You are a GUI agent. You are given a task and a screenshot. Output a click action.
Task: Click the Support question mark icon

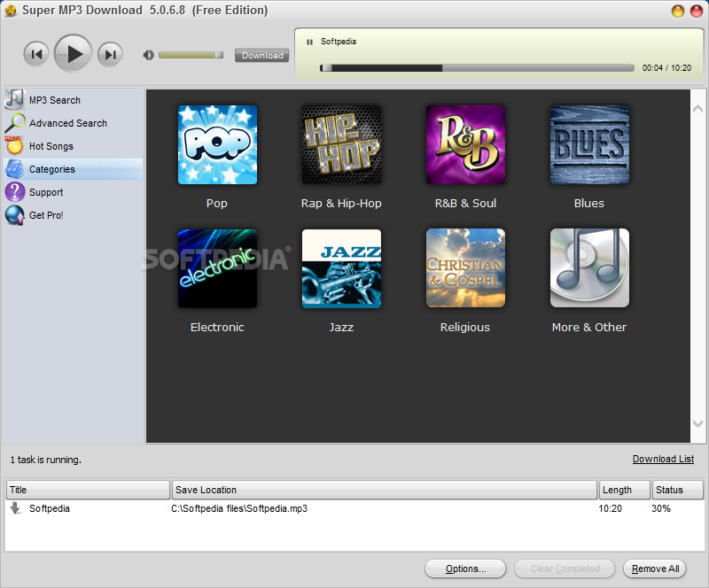point(14,191)
